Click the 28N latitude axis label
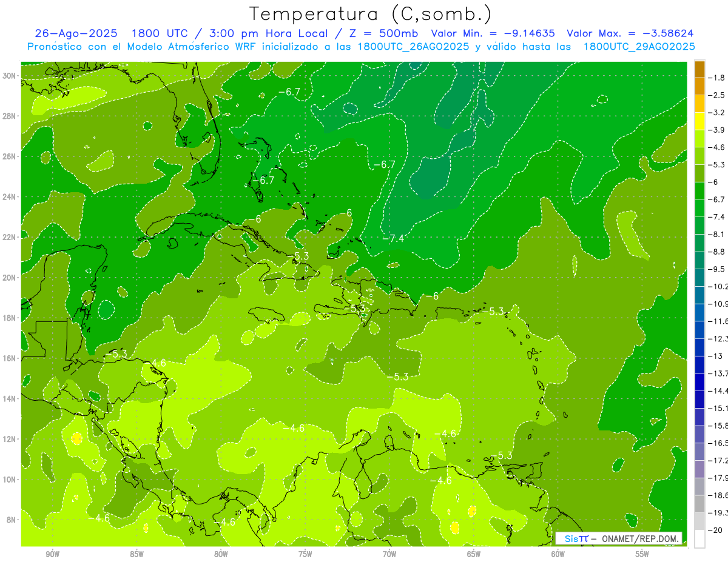This screenshot has height=562, width=728. [10, 116]
